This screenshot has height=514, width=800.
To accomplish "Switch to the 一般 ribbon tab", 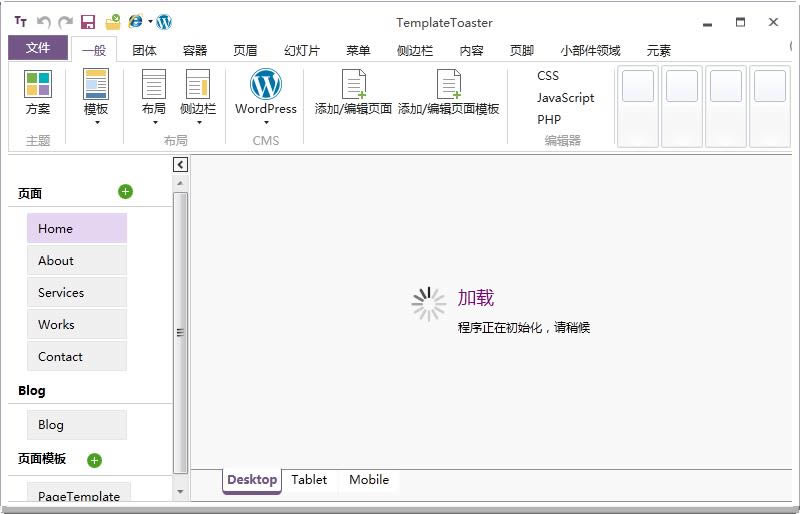I will tap(94, 50).
